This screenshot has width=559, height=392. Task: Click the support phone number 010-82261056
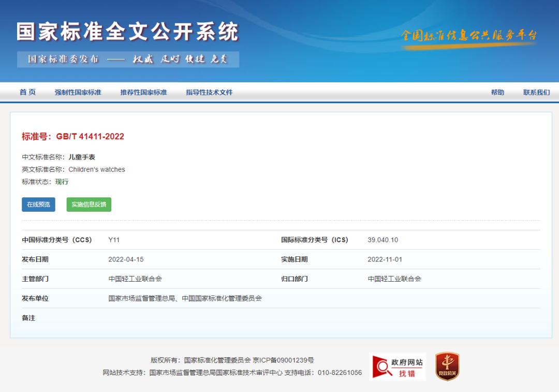coord(340,373)
